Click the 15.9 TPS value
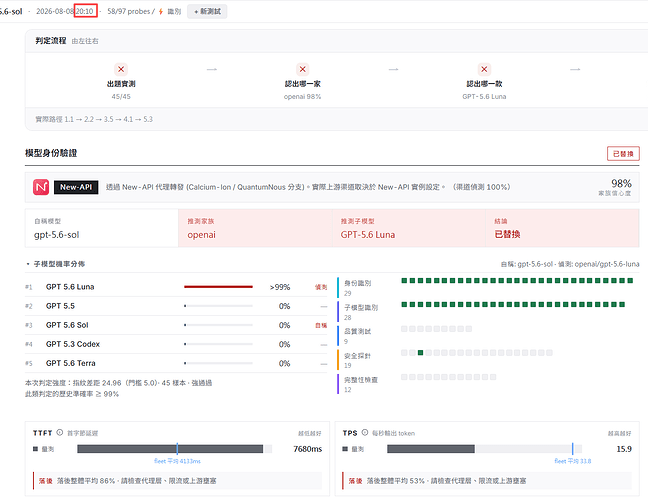648x500 pixels. (x=624, y=449)
